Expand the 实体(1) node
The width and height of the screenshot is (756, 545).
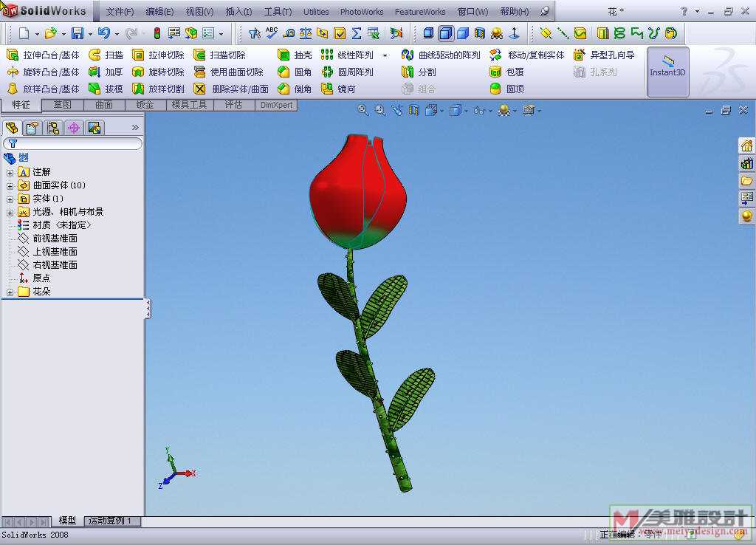click(x=10, y=199)
